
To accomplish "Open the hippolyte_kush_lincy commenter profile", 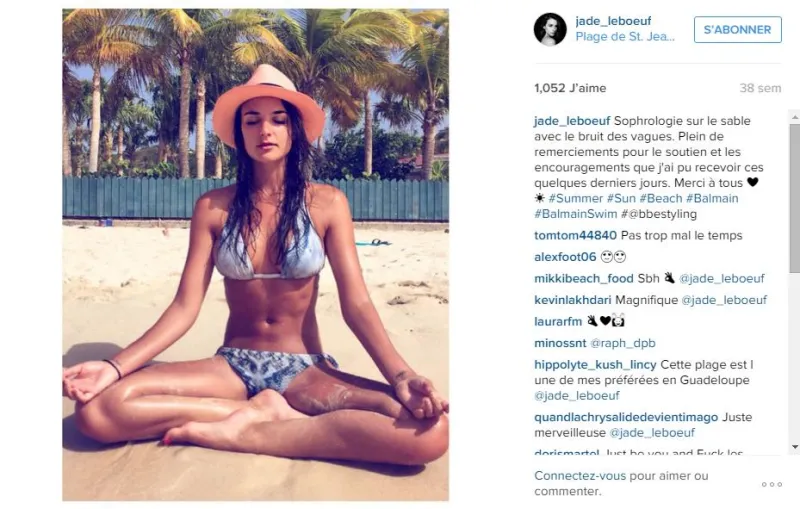I will 595,365.
